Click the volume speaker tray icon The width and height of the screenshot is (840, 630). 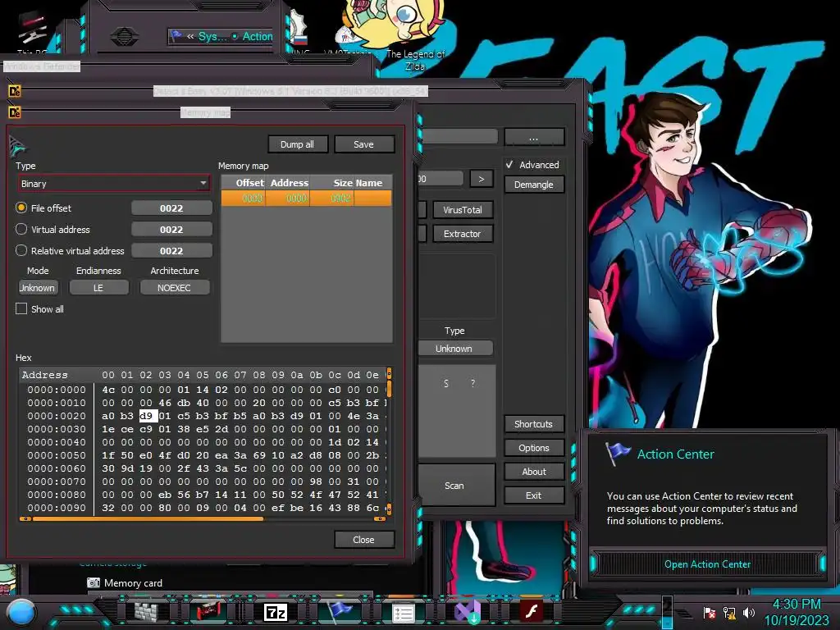(x=749, y=613)
